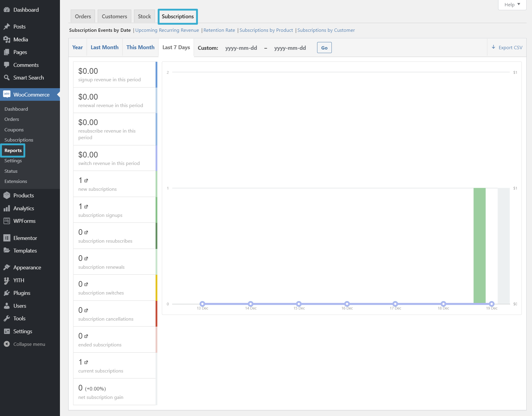Click the YITH icon
The image size is (532, 416).
[7, 280]
